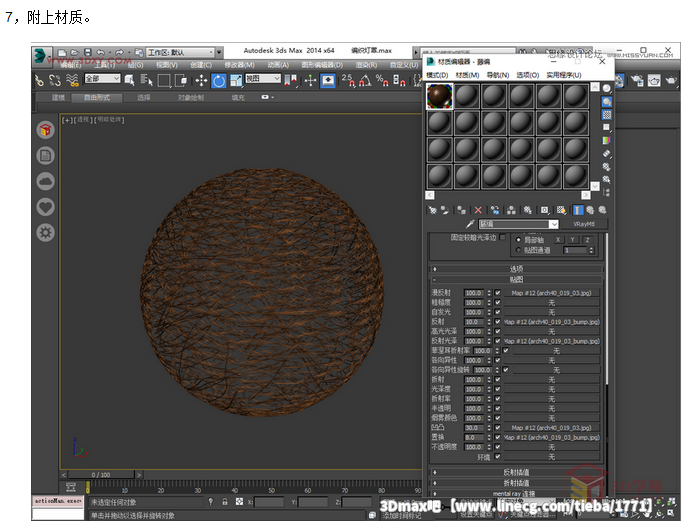
Task: Click the select by name icon
Action: pos(147,80)
